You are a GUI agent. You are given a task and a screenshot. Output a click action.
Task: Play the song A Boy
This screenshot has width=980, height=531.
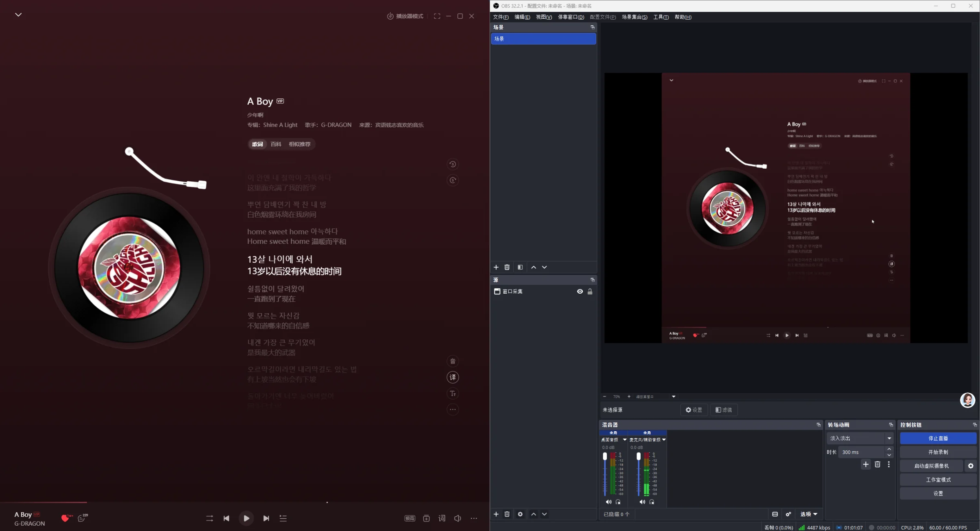point(246,518)
